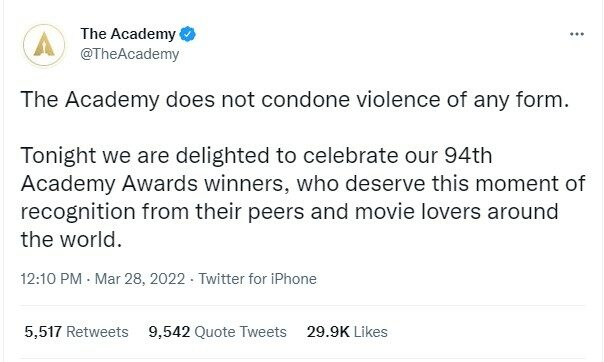Click the blue verified checkmark badge
The width and height of the screenshot is (604, 362).
pos(188,34)
